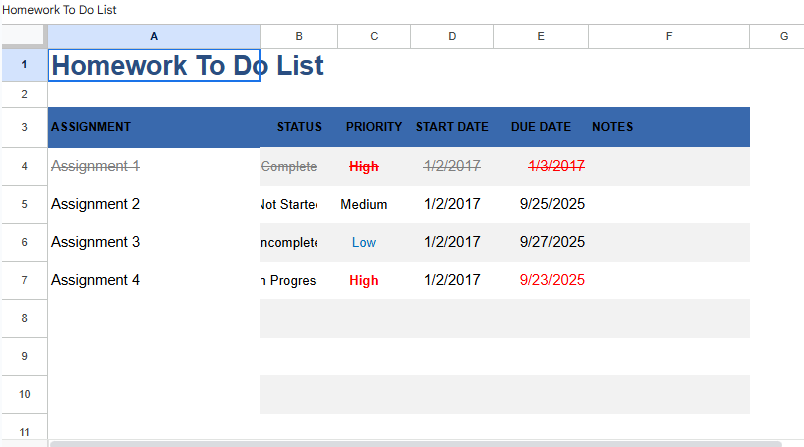
Task: Select the struck-through Assignment 1 cell
Action: click(x=154, y=166)
